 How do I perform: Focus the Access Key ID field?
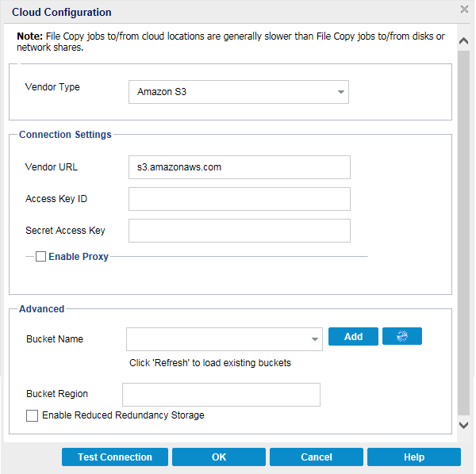(x=239, y=199)
